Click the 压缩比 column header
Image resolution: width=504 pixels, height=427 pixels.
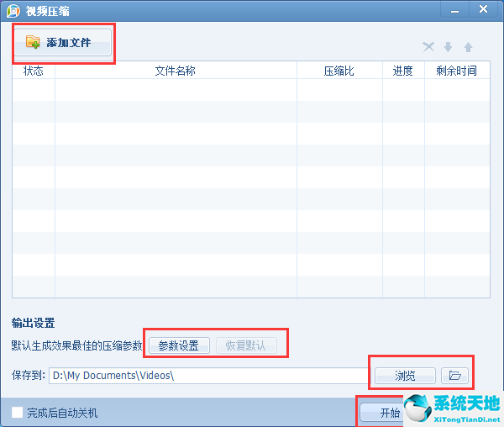(x=339, y=70)
